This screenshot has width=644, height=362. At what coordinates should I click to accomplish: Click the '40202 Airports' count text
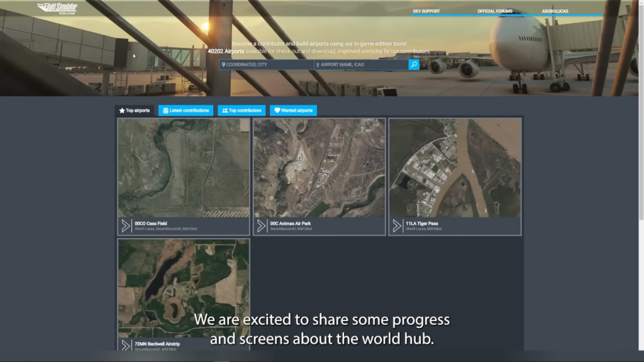click(226, 52)
